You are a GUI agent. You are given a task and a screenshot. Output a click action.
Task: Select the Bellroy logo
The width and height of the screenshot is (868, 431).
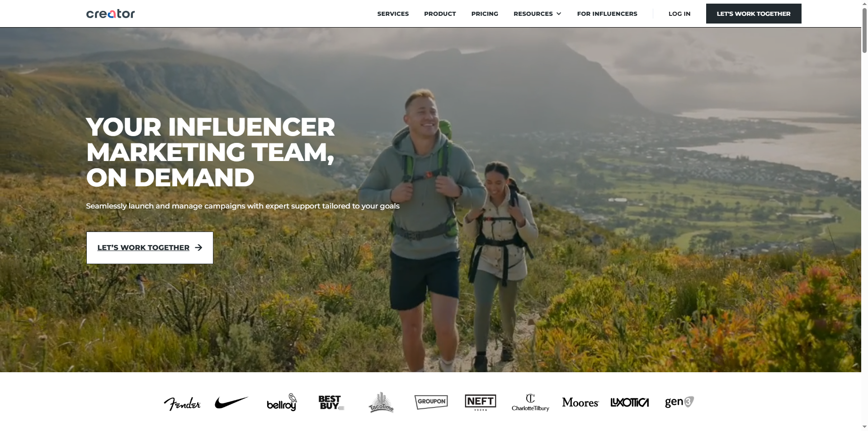click(x=282, y=402)
